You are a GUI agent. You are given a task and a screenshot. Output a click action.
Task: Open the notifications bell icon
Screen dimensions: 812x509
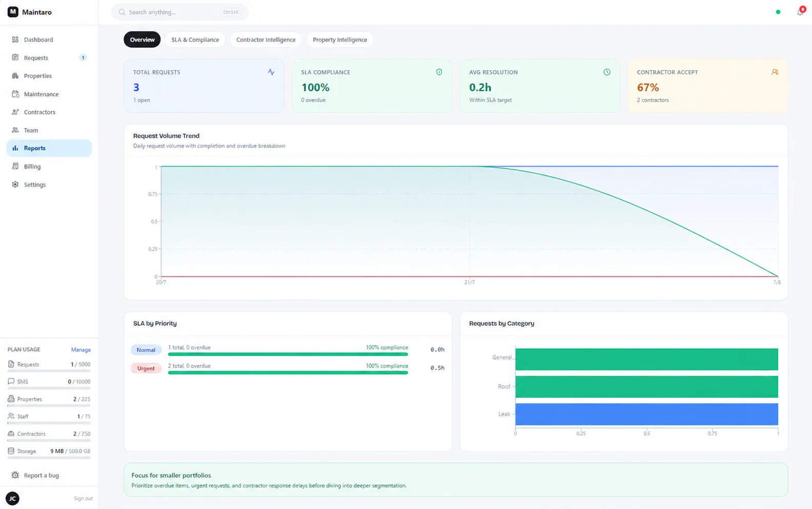click(x=800, y=12)
